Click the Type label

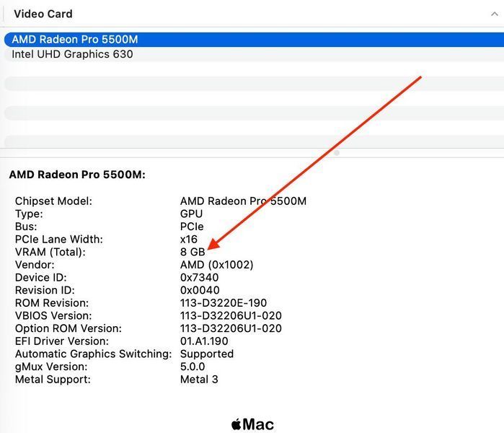[29, 214]
